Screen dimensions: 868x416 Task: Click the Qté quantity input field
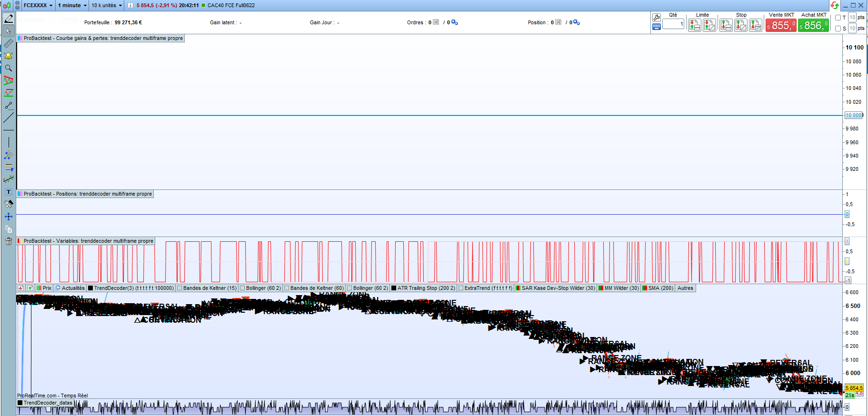(x=673, y=24)
